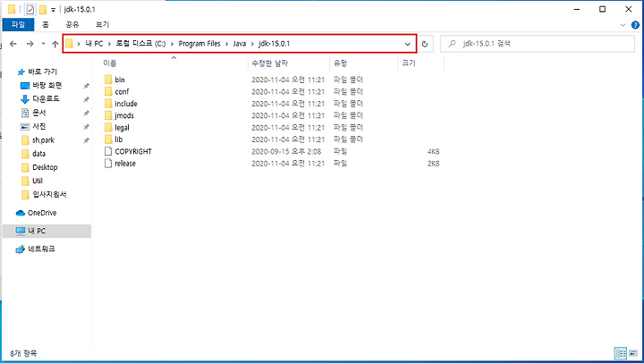Expand the chevron after Java in path

pyautogui.click(x=252, y=44)
